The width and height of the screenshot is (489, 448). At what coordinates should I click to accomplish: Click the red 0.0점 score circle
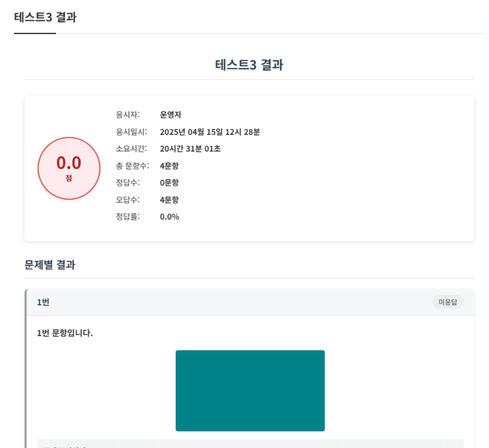tap(69, 168)
